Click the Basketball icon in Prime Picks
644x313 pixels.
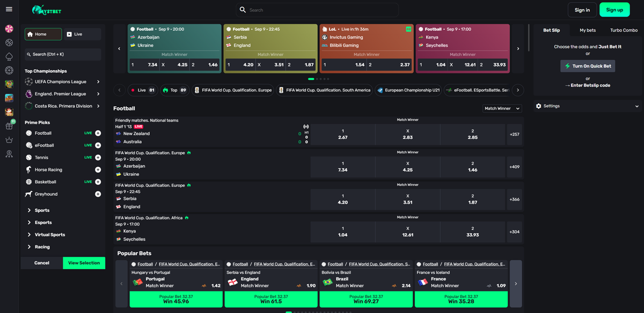pos(29,182)
